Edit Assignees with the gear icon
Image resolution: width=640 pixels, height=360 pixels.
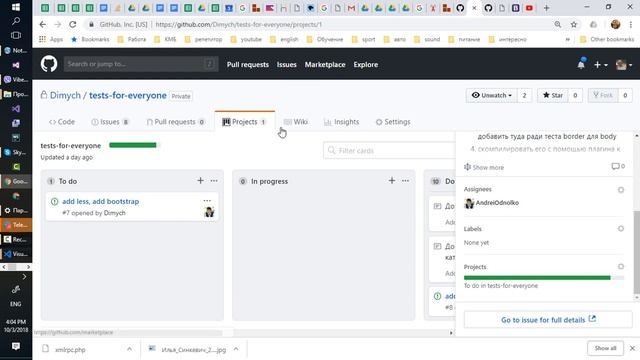621,190
